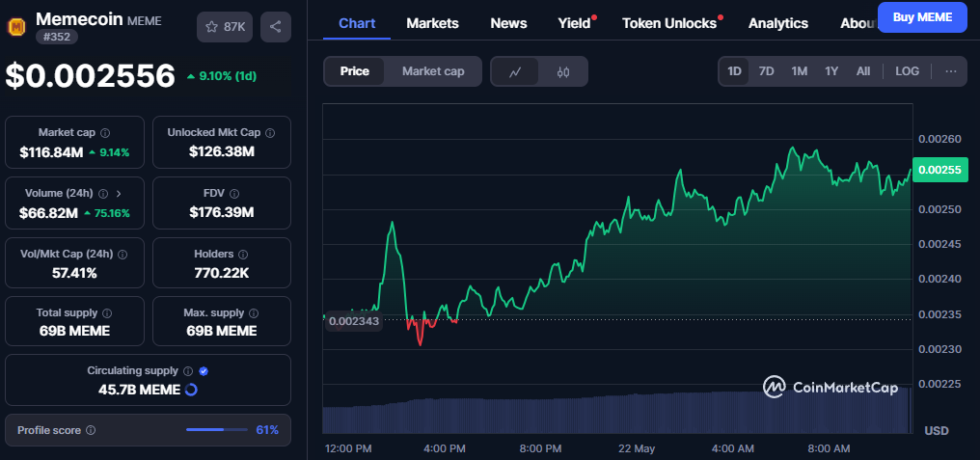980x460 pixels.
Task: Set chart range to 1Y
Action: [831, 71]
